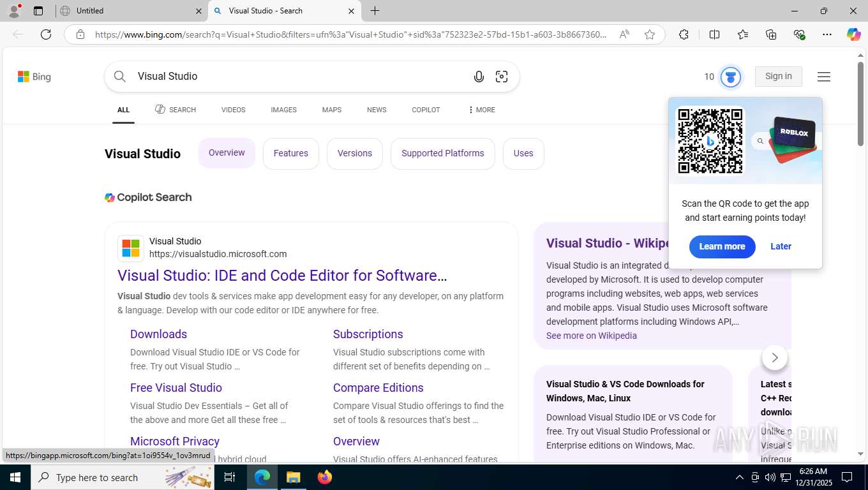This screenshot has height=490, width=868.
Task: Open Microsoft Privacy link
Action: [175, 442]
